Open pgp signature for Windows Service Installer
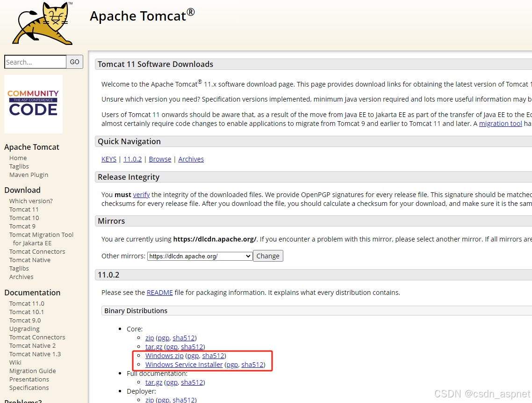This screenshot has width=532, height=403. pyautogui.click(x=232, y=365)
